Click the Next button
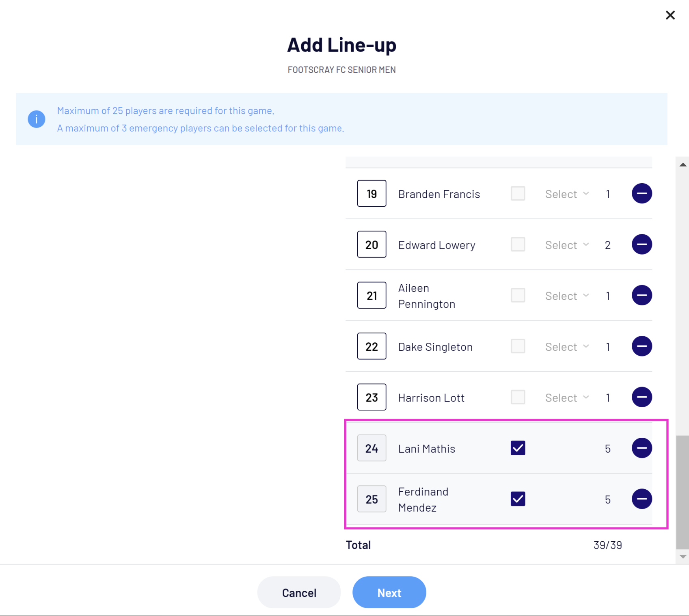689x616 pixels. click(389, 592)
